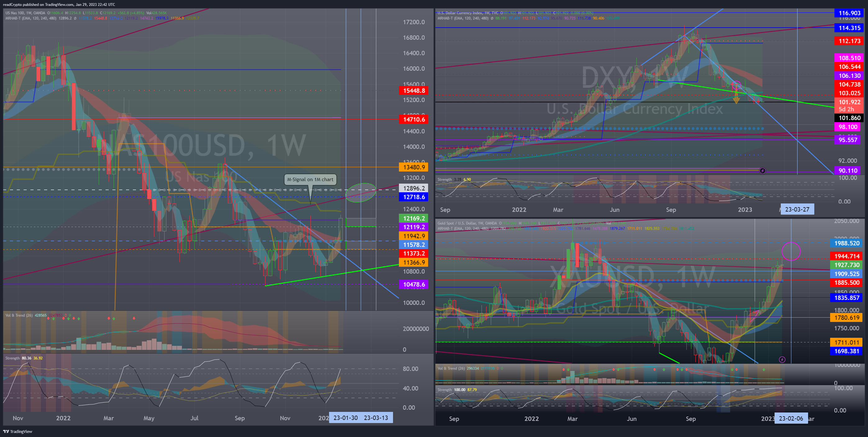Click red 106.544 label on the DXY price axis
Screen dimensions: 868x437
(x=849, y=67)
